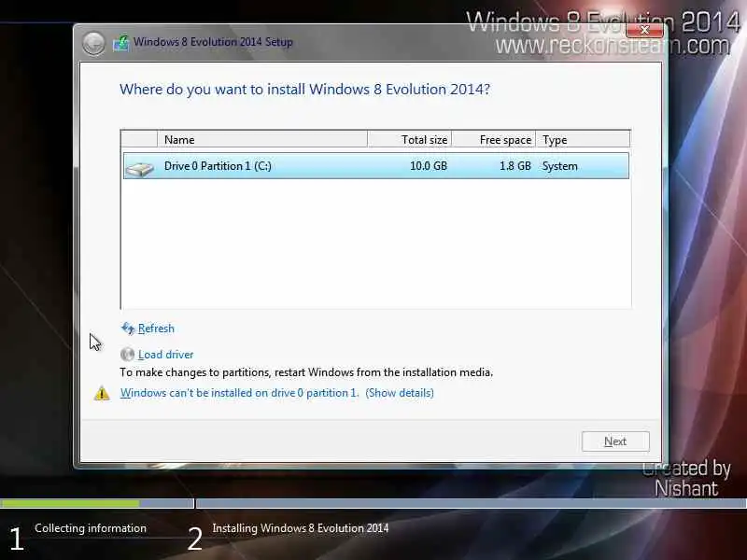
Task: Click the 1.8 GB free space cell
Action: point(515,166)
